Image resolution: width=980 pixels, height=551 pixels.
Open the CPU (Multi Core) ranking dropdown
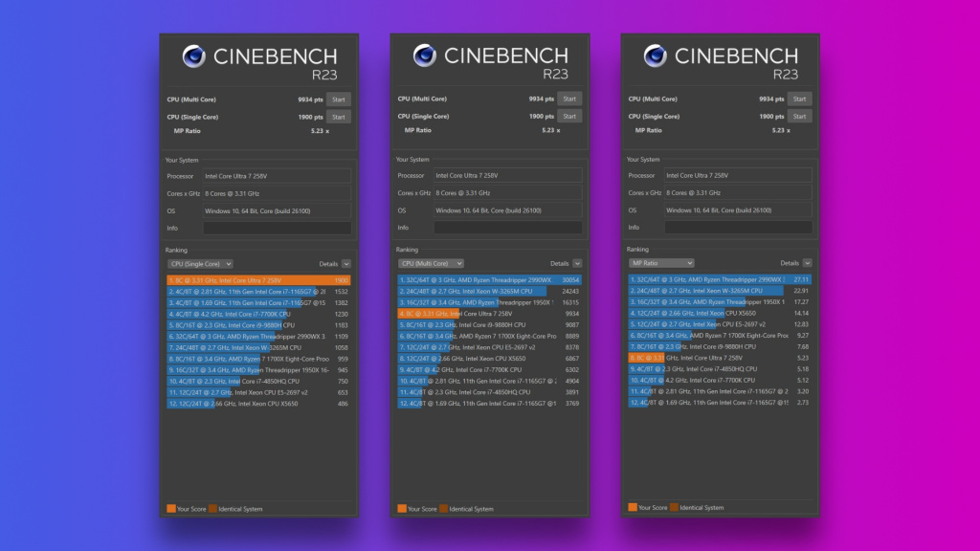click(x=431, y=264)
